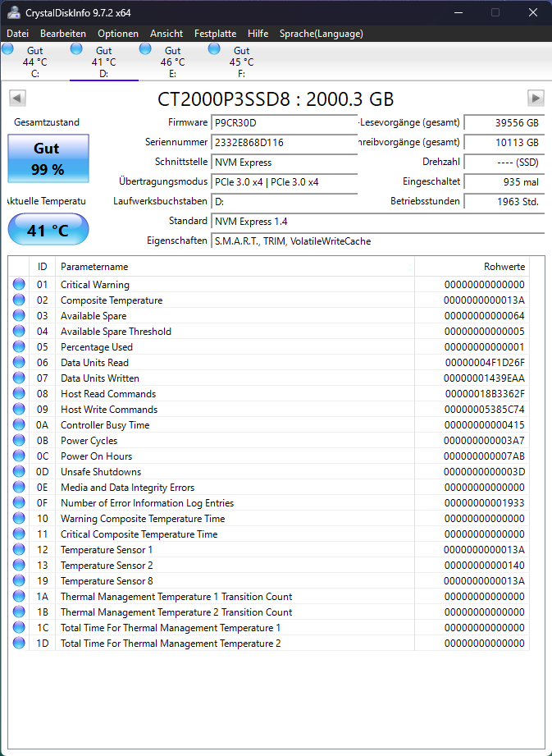The image size is (552, 756).
Task: Select drive C: status orb at 44 °C
Action: [7, 48]
